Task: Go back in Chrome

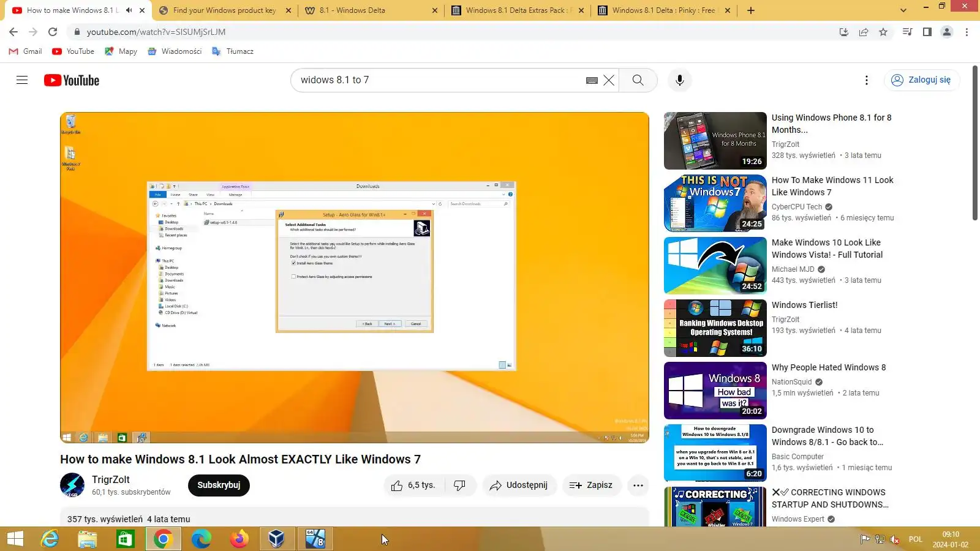Action: click(x=13, y=32)
